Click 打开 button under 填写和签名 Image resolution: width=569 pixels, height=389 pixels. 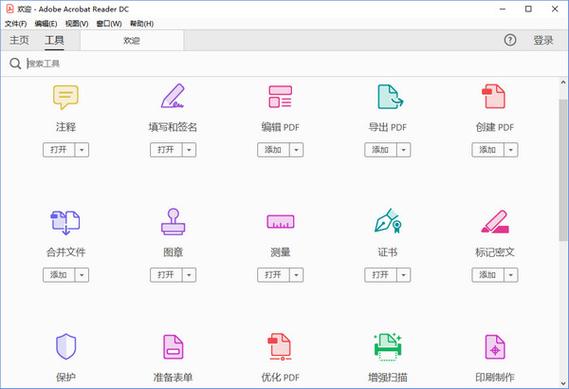click(166, 150)
